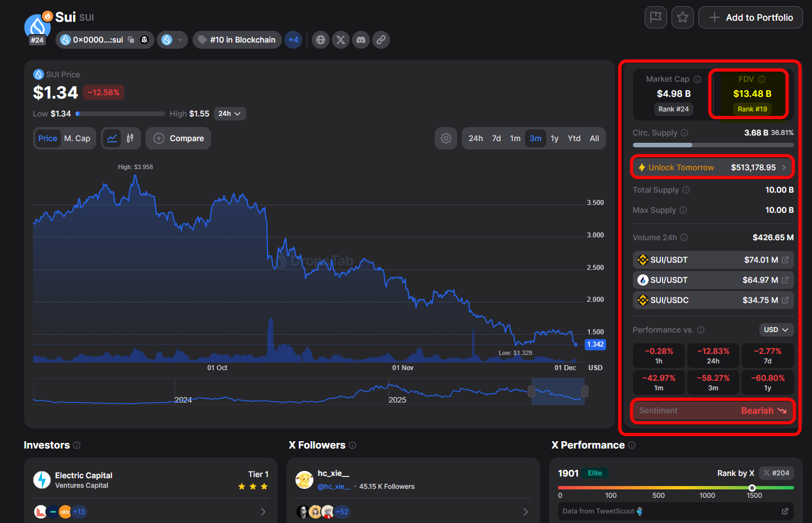Click Add to Portfolio button
This screenshot has height=523, width=812.
(x=750, y=17)
